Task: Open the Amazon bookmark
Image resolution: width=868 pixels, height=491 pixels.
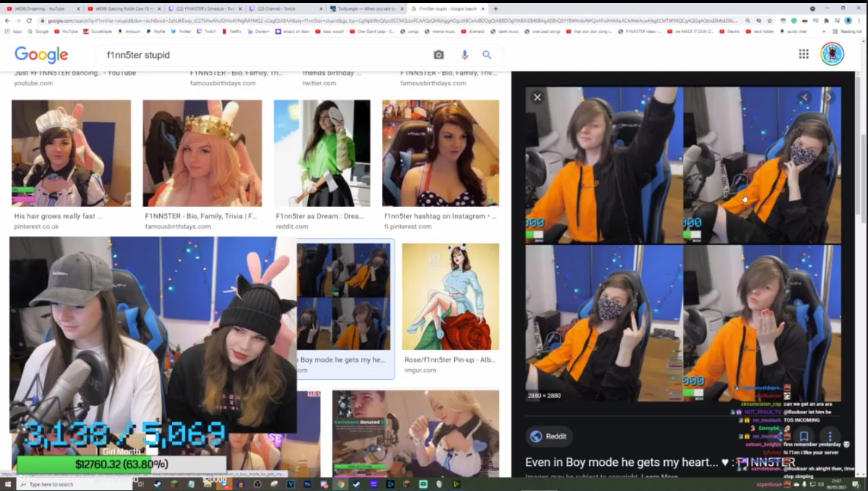Action: pos(129,31)
